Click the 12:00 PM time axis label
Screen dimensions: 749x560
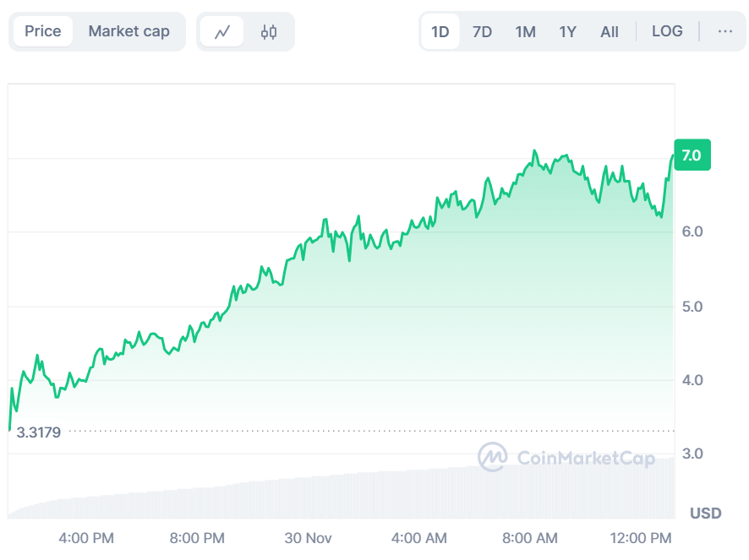641,538
